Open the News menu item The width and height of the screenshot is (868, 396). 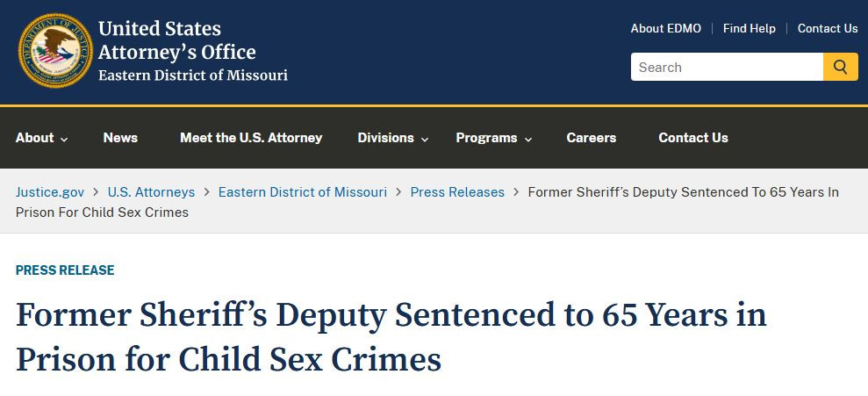[x=120, y=138]
